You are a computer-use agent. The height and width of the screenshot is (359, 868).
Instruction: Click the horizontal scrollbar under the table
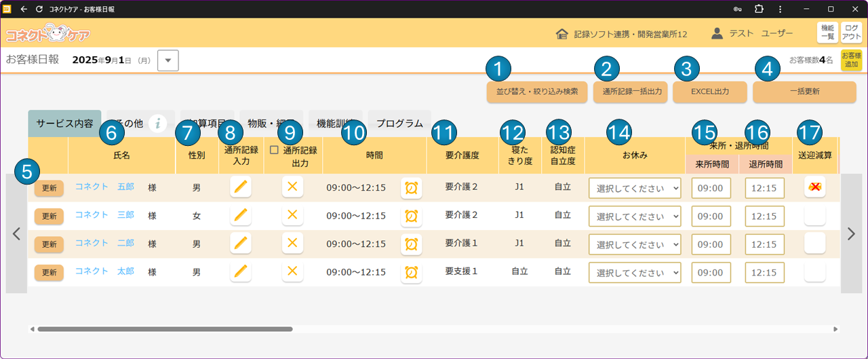click(x=165, y=329)
